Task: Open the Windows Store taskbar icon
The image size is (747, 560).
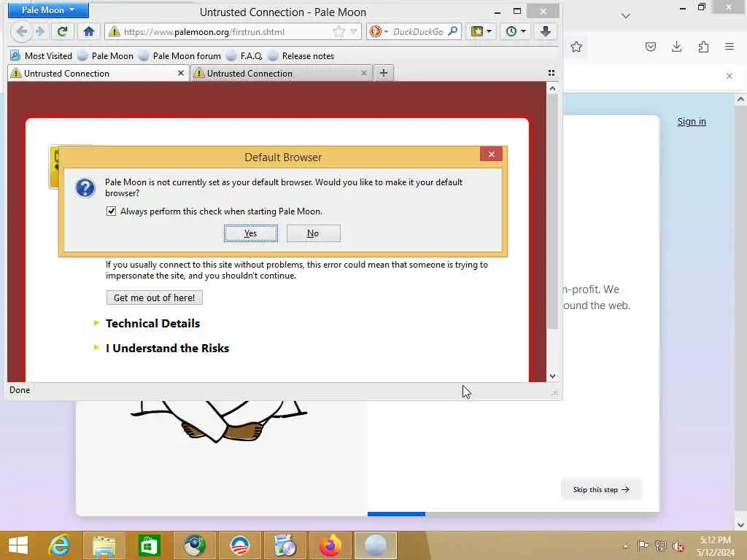Action: coord(149,545)
